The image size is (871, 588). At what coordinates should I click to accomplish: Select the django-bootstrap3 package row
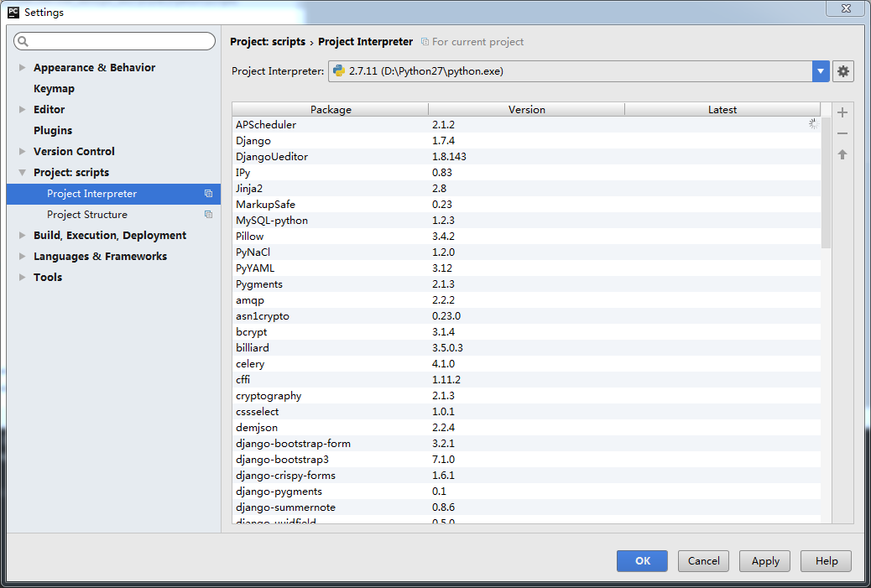(x=526, y=459)
